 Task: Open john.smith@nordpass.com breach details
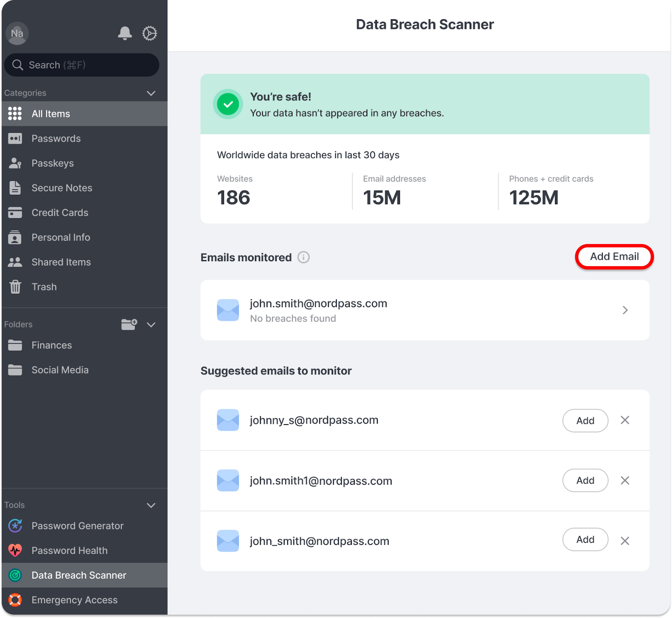pos(425,310)
